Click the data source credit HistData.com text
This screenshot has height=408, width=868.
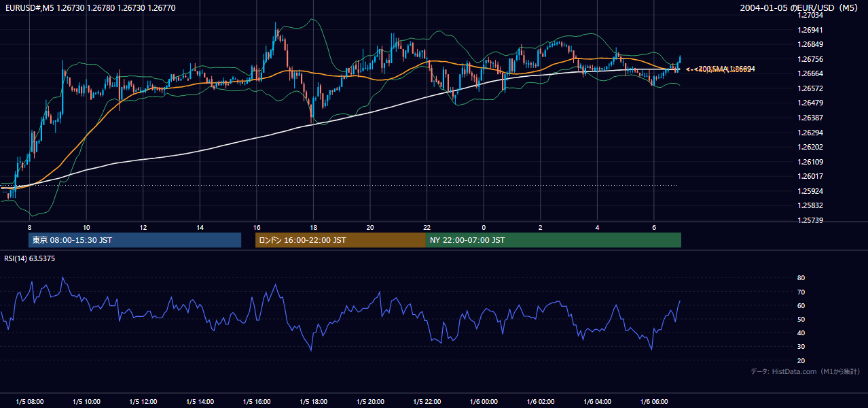tap(806, 371)
